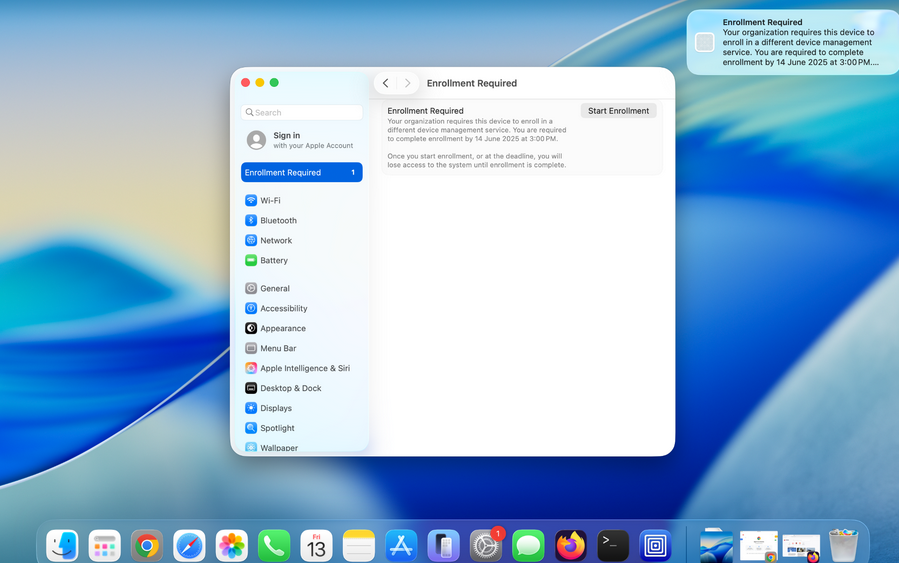Open Apple Intelligence & Siri icon

click(x=251, y=368)
